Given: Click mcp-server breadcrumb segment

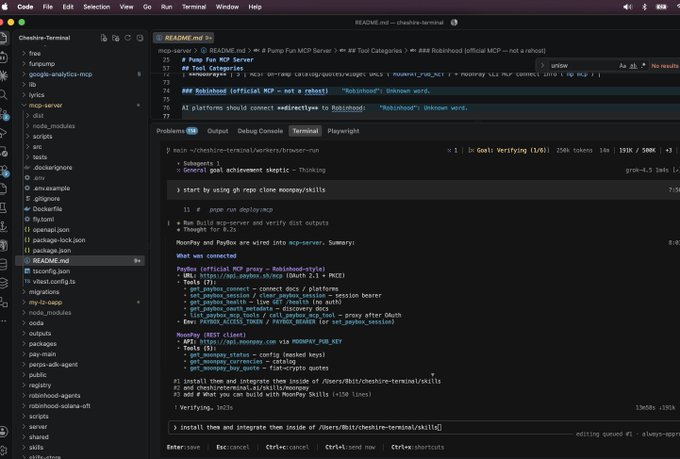Looking at the screenshot, I should click(x=174, y=51).
